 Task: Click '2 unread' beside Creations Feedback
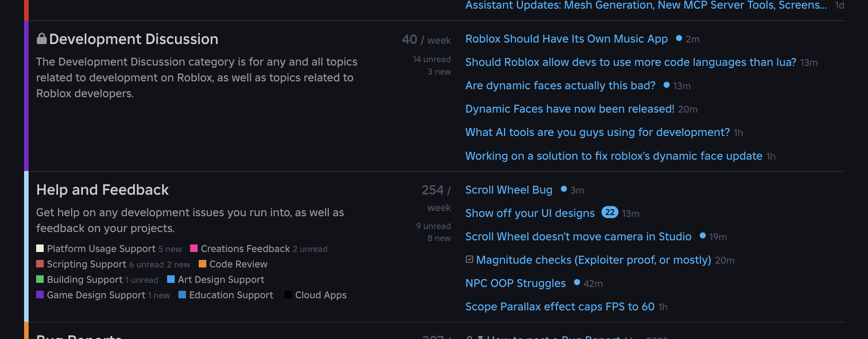pos(310,249)
